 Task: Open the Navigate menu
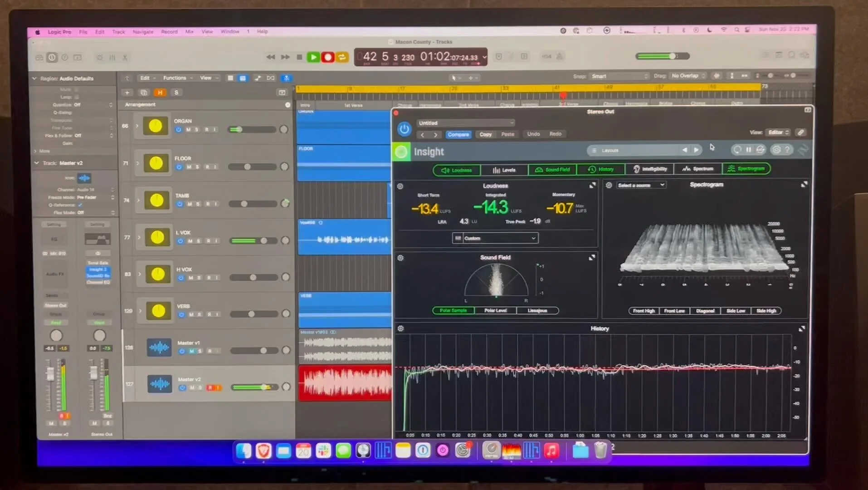pos(143,32)
